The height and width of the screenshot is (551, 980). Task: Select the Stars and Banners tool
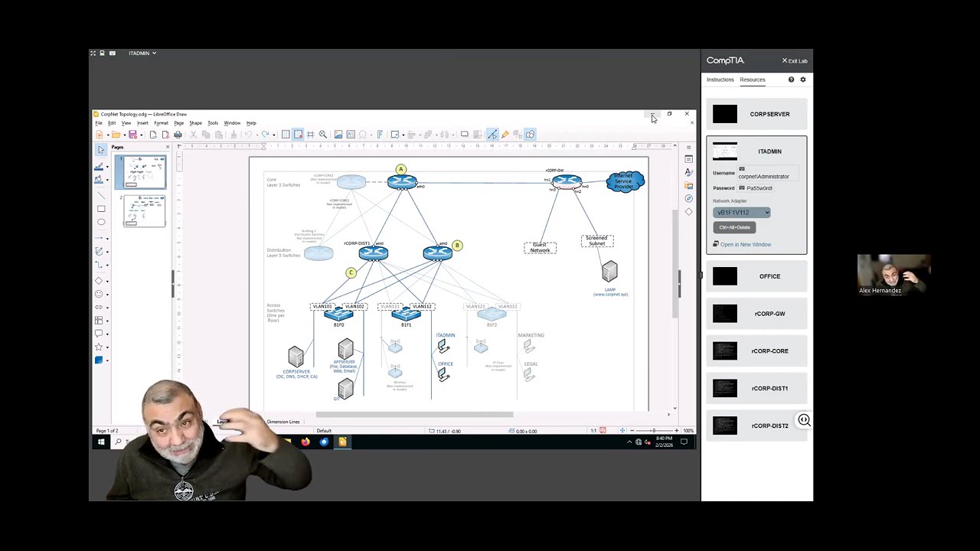100,347
